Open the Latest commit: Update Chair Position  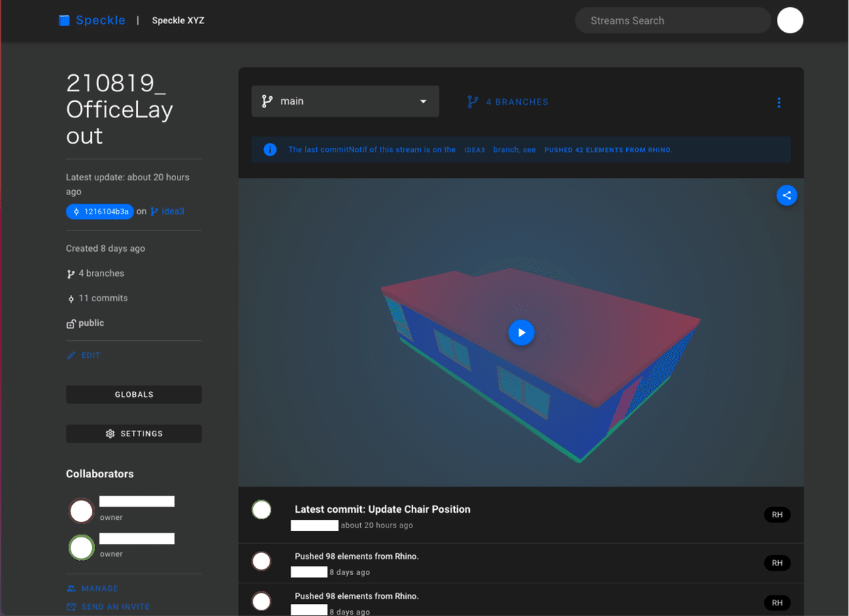(383, 509)
